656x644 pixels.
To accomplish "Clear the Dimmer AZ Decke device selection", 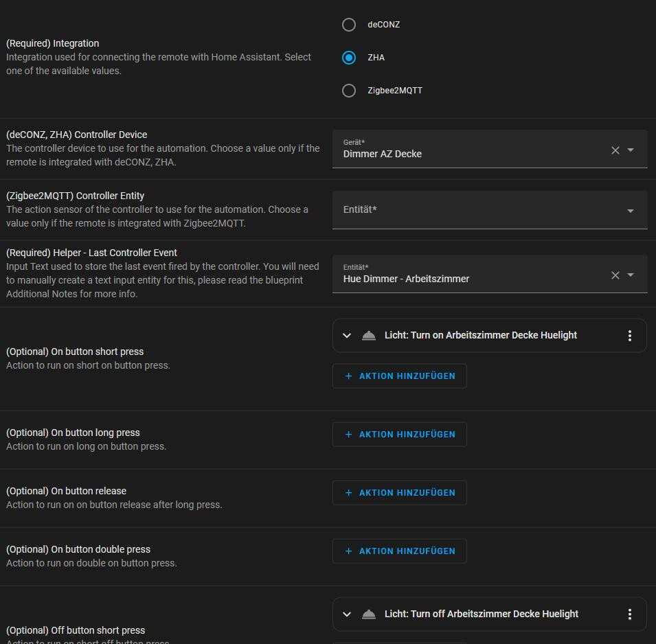I will 615,150.
